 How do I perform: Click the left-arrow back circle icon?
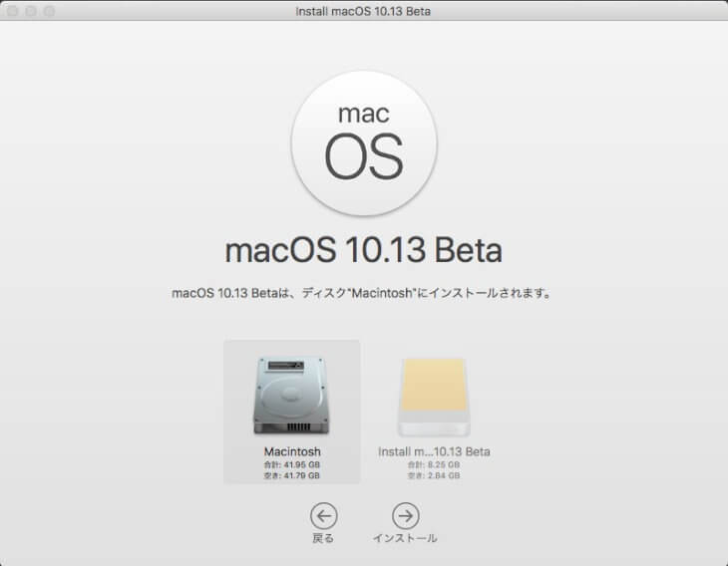point(323,515)
